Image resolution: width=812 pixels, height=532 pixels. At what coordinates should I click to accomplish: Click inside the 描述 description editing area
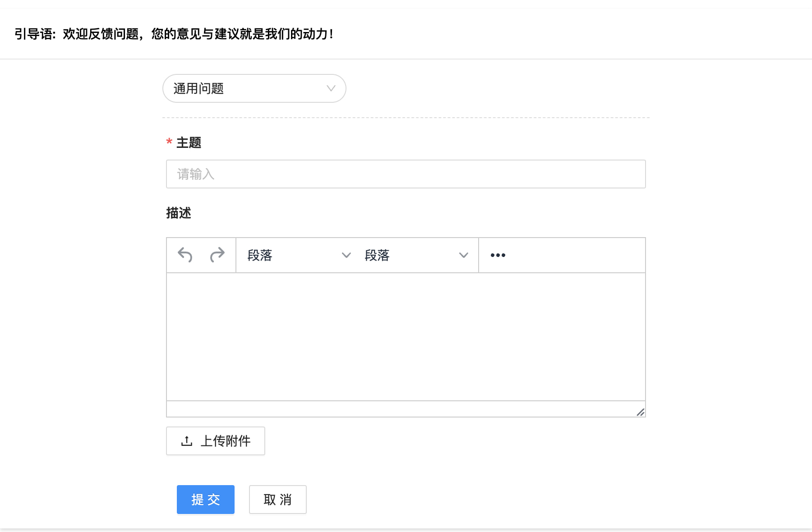[x=406, y=336]
